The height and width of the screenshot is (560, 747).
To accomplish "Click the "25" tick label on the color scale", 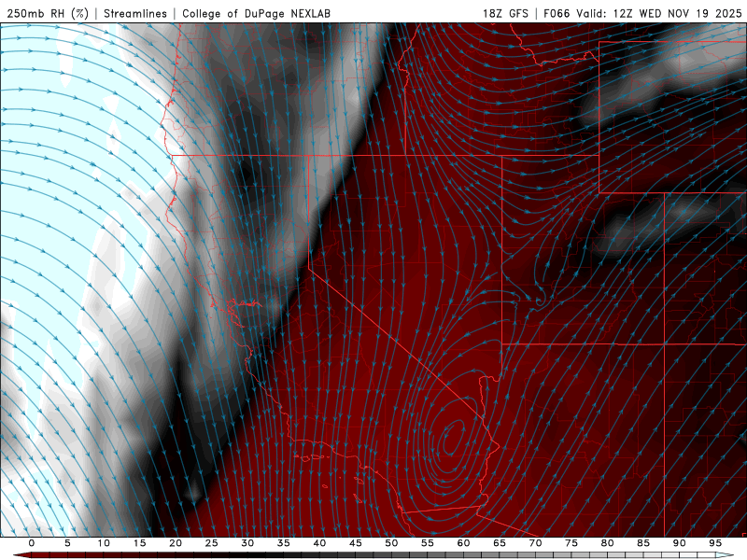I will [211, 543].
